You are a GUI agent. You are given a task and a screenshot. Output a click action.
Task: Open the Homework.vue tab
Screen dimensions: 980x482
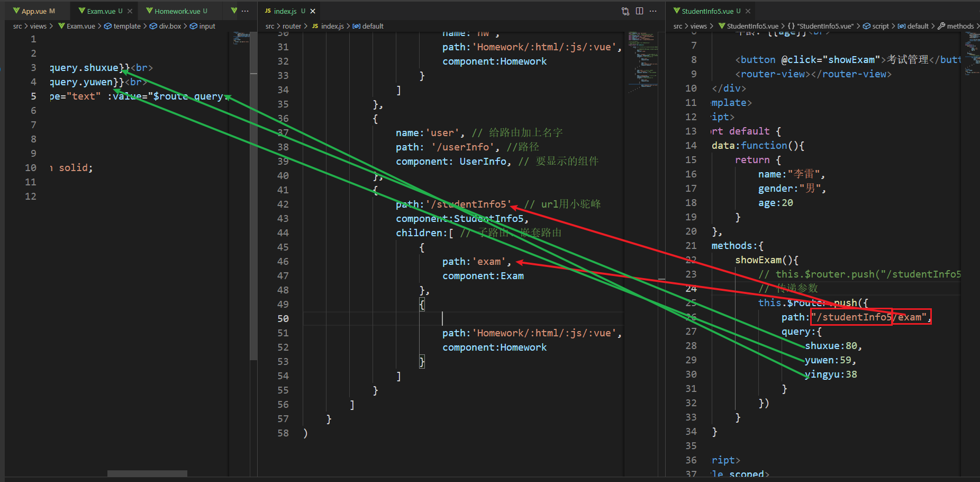(177, 11)
